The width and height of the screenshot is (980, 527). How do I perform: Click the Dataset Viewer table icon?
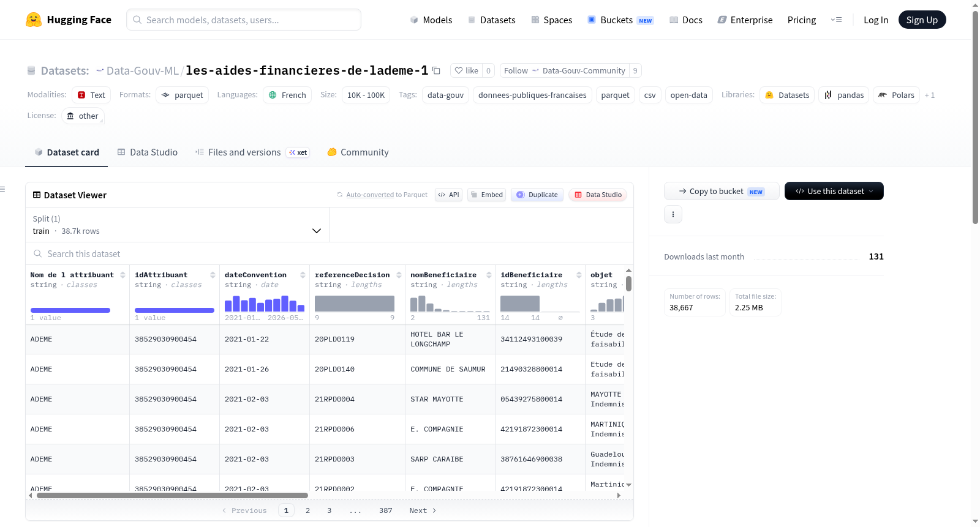coord(37,195)
